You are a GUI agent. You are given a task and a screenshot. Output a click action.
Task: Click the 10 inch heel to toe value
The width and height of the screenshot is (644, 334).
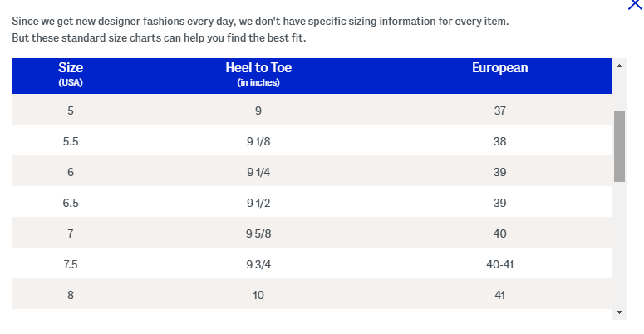pos(258,295)
